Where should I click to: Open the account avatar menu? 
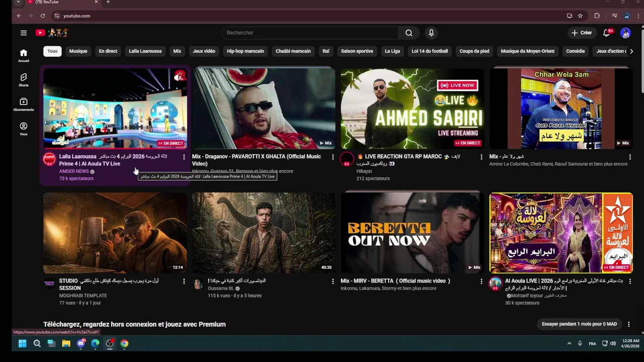625,33
